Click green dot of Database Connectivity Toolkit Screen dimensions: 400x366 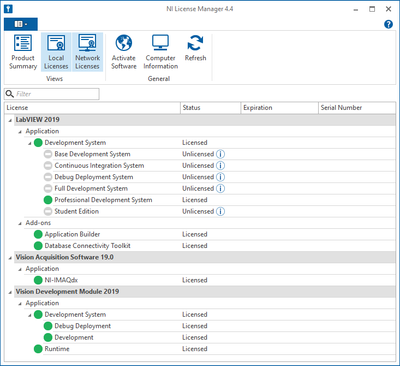point(38,246)
